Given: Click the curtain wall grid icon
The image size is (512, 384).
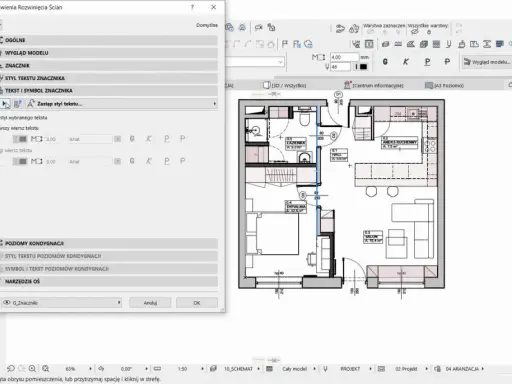Looking at the screenshot, I should 436,44.
